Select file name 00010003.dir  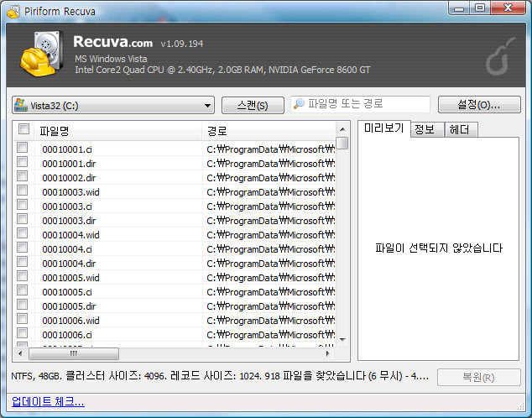[x=69, y=221]
